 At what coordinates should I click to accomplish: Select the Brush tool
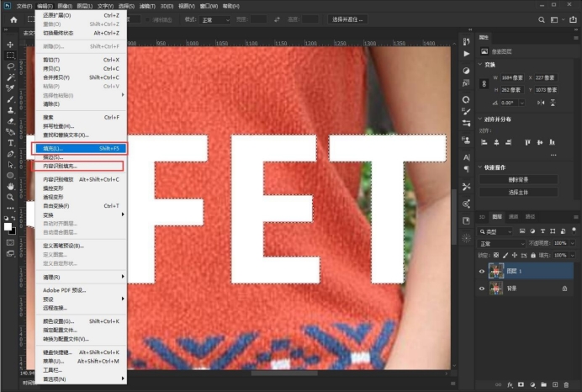10,99
